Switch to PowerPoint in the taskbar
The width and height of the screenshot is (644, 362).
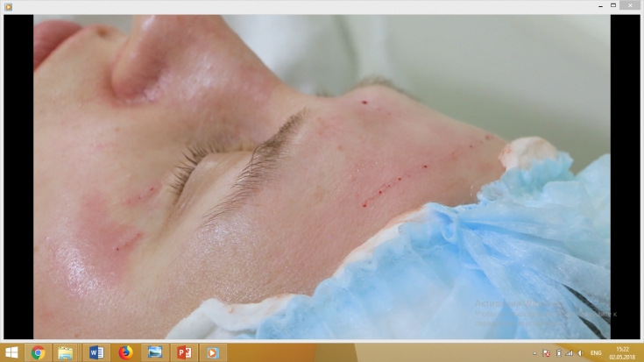(x=184, y=352)
